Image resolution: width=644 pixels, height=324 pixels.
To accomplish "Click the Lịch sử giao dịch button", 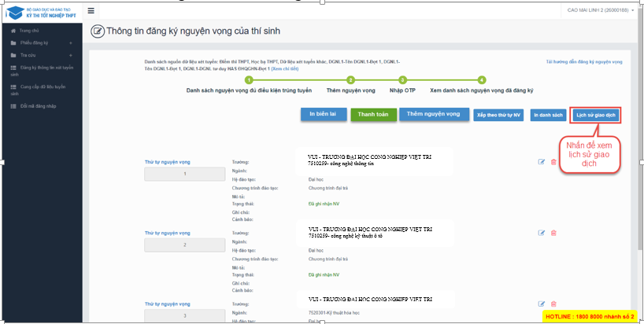I will click(x=595, y=115).
